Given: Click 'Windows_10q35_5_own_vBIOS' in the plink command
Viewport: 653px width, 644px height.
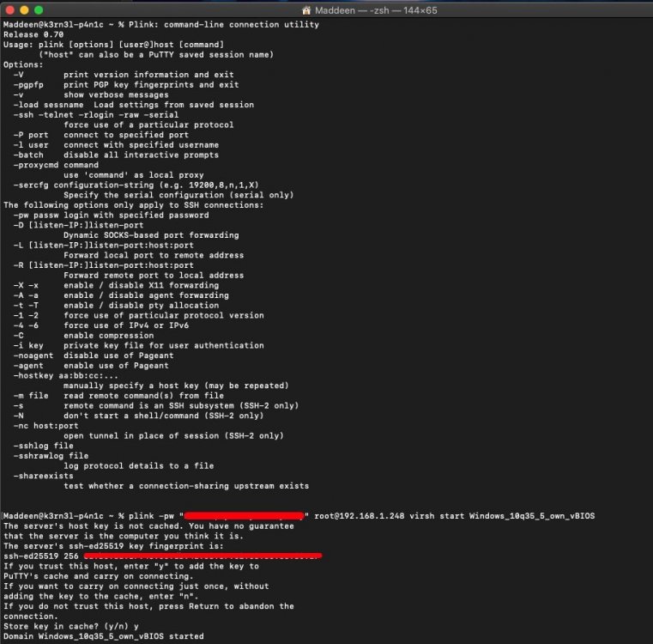Looking at the screenshot, I should tap(532, 516).
